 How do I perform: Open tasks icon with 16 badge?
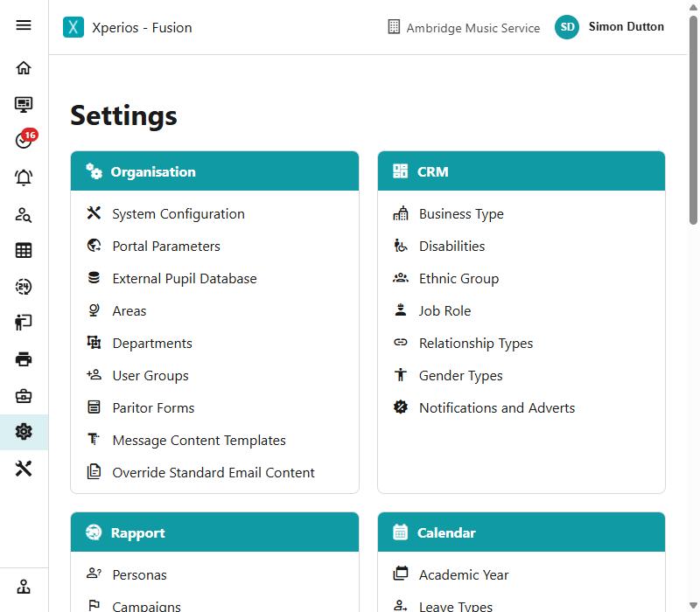[26, 139]
